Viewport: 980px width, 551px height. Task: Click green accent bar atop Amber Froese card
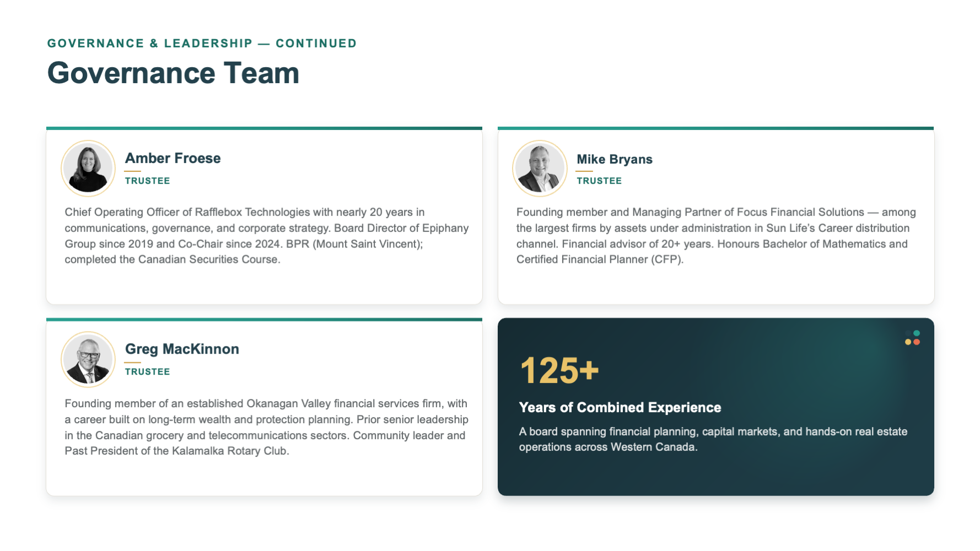click(264, 128)
